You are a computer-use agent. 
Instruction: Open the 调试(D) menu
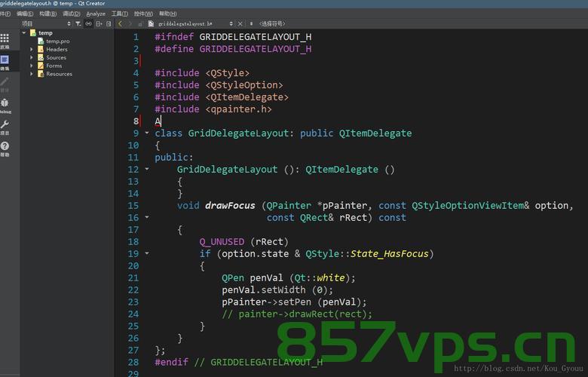click(72, 14)
